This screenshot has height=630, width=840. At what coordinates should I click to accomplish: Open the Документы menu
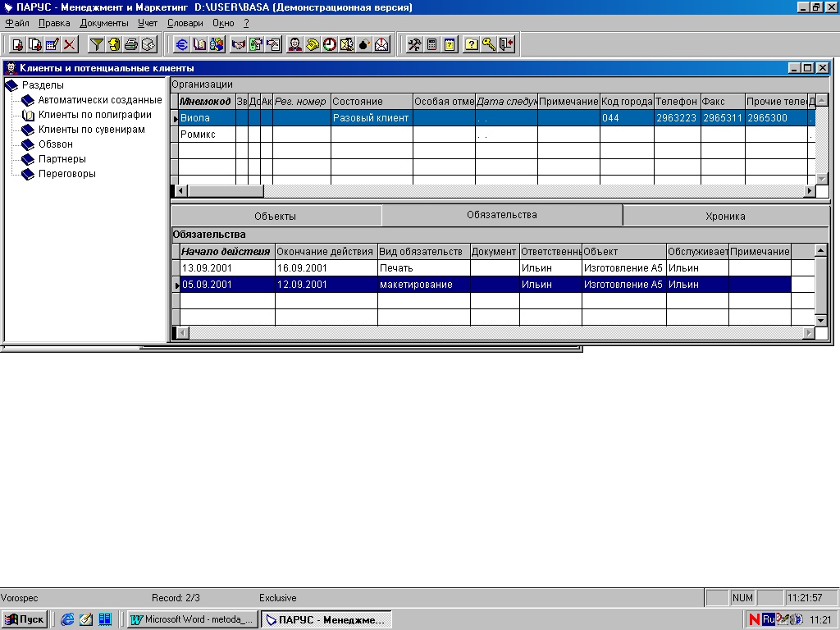[104, 23]
